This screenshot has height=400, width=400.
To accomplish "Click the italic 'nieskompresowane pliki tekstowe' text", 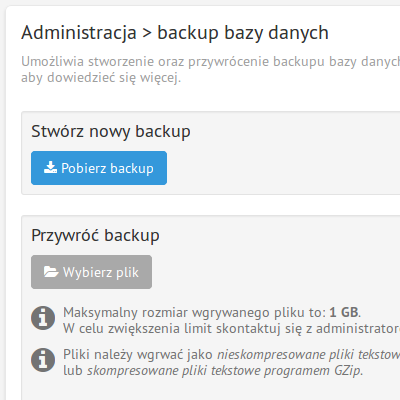I will point(309,354).
